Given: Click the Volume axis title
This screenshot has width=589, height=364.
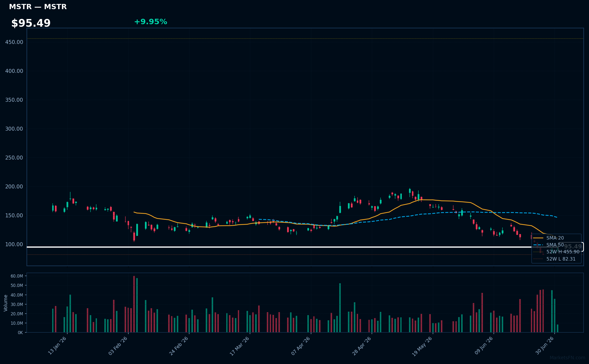Looking at the screenshot, I should coord(6,303).
